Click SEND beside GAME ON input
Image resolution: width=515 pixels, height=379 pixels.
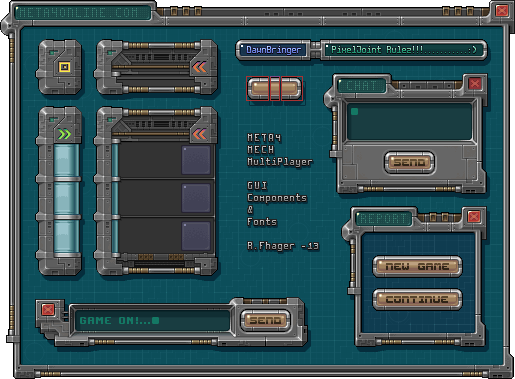point(265,320)
